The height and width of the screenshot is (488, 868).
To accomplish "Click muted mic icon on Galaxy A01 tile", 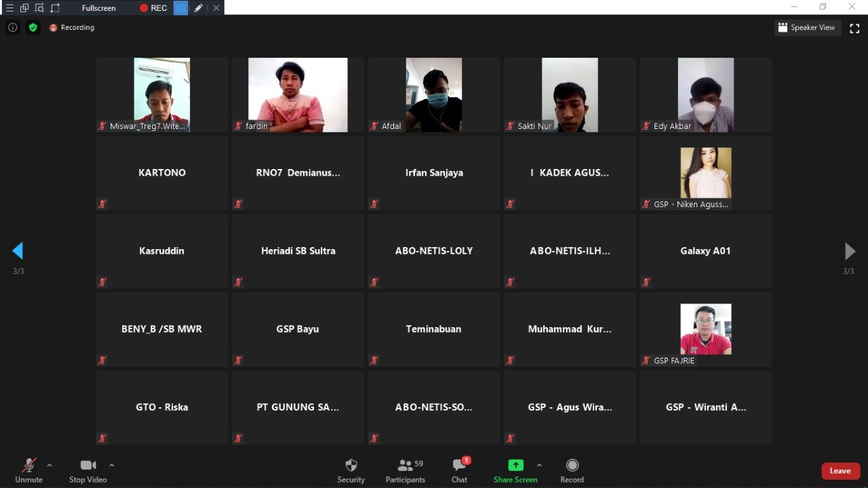I will 646,282.
